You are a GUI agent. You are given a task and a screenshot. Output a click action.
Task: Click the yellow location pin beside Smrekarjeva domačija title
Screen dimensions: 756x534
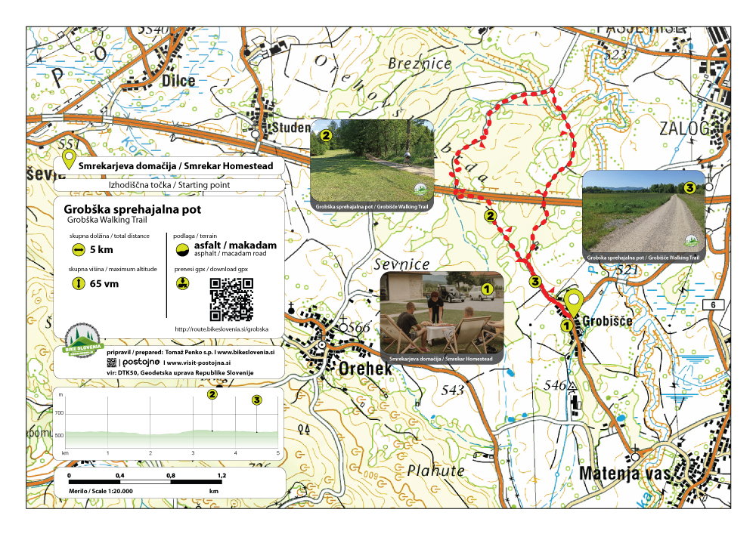68,159
